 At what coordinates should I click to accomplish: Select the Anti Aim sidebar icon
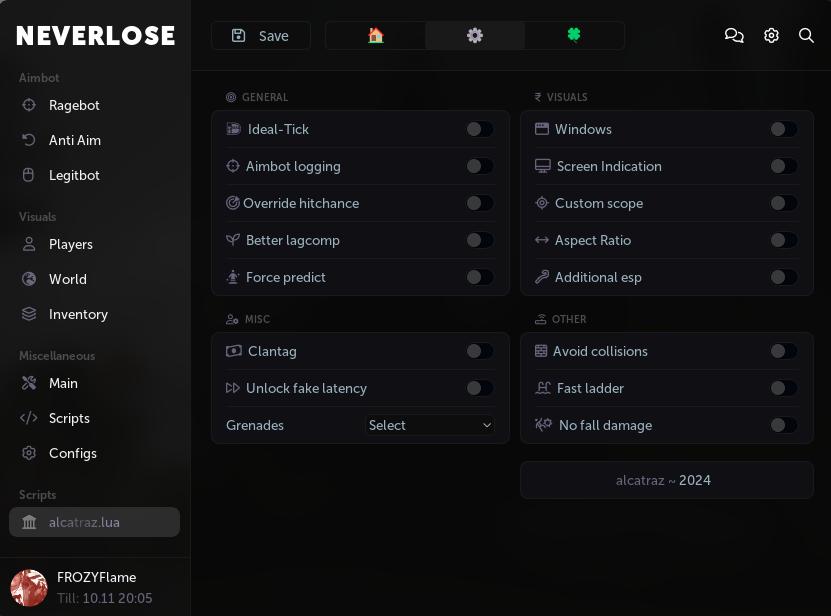(29, 140)
